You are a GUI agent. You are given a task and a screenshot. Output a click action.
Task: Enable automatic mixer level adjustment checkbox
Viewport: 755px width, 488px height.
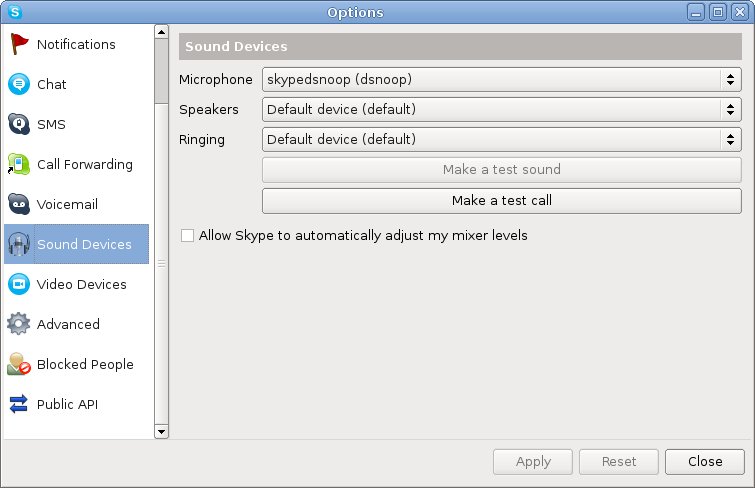[x=187, y=236]
